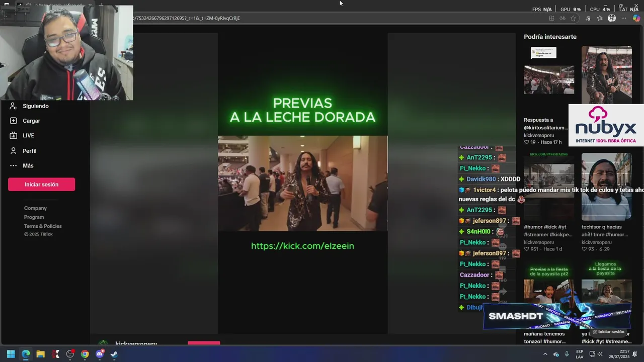Open the Terms & Policies link
The image size is (644, 362).
tap(43, 226)
